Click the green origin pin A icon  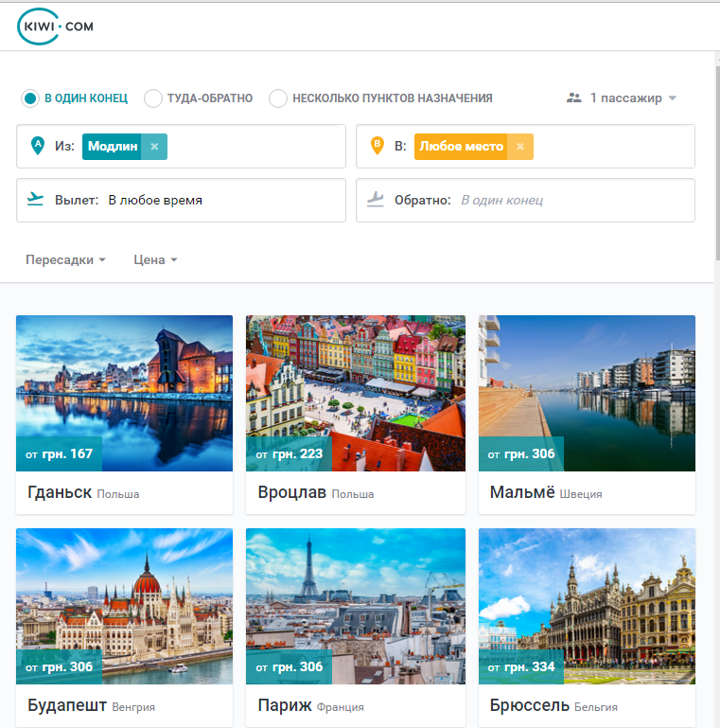pyautogui.click(x=38, y=146)
